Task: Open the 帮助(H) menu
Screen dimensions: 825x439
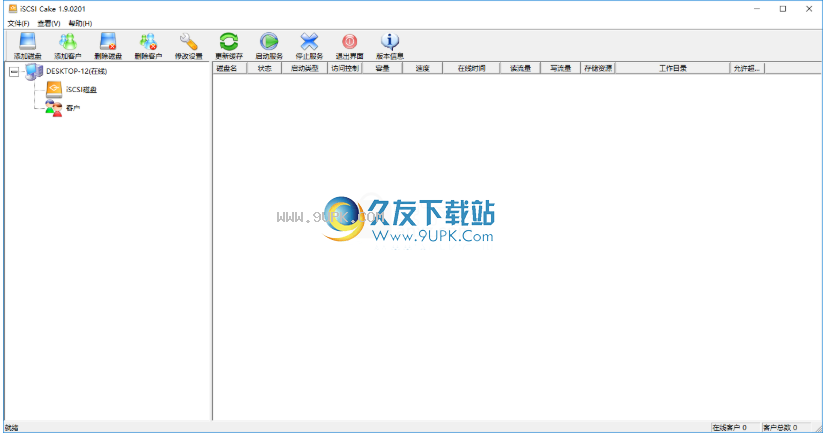Action: (80, 23)
